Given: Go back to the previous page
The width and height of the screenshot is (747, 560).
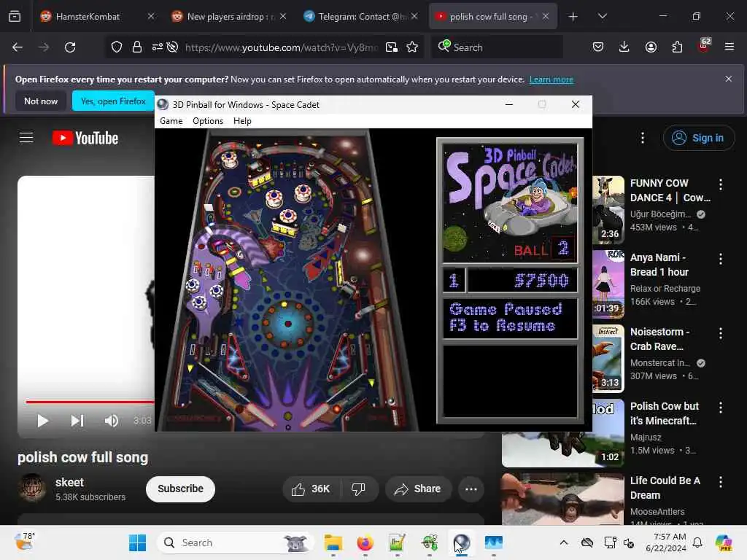Looking at the screenshot, I should (x=18, y=47).
